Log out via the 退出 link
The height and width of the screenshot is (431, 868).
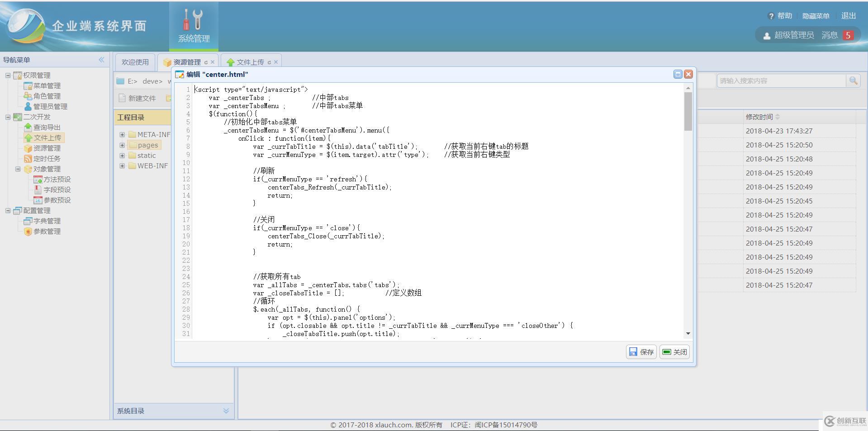pos(848,15)
